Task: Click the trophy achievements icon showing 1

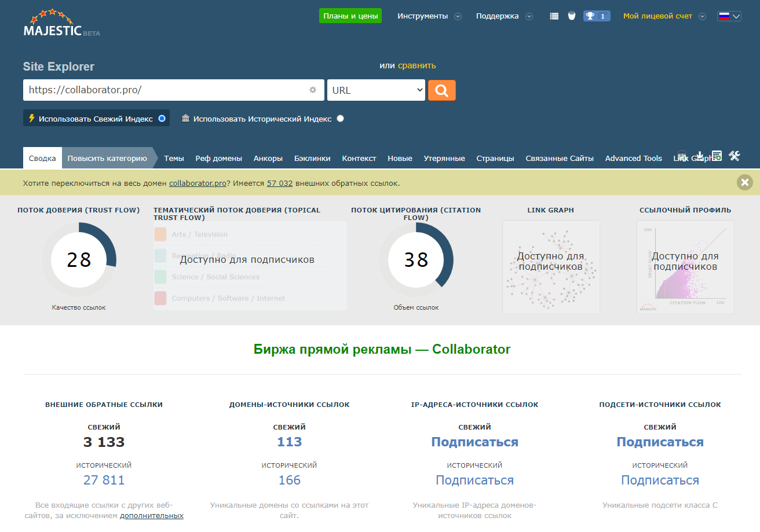Action: click(596, 16)
